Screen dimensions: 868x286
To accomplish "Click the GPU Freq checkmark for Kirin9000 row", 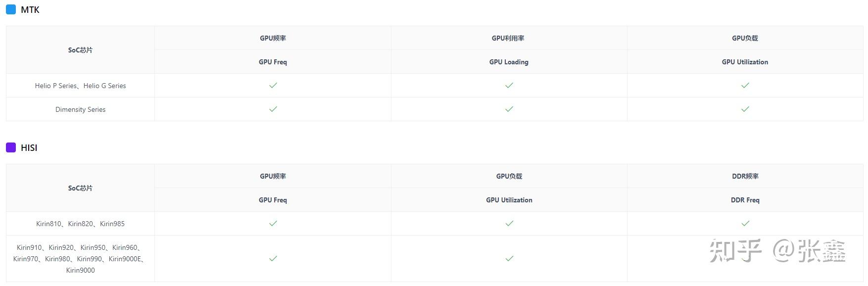I will [x=273, y=259].
